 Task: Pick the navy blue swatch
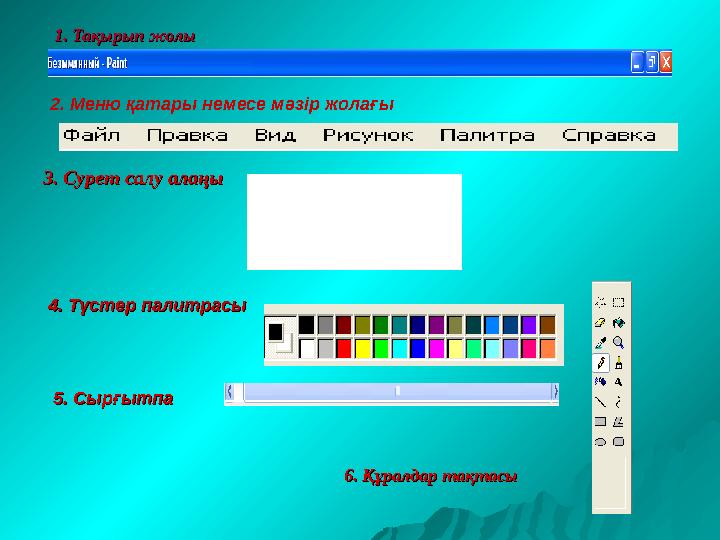[417, 325]
